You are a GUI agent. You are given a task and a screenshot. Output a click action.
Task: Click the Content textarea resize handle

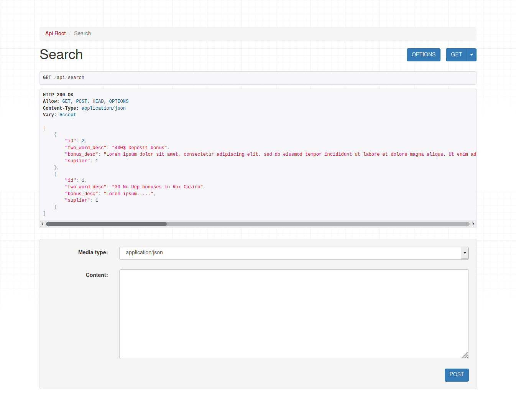click(x=465, y=355)
